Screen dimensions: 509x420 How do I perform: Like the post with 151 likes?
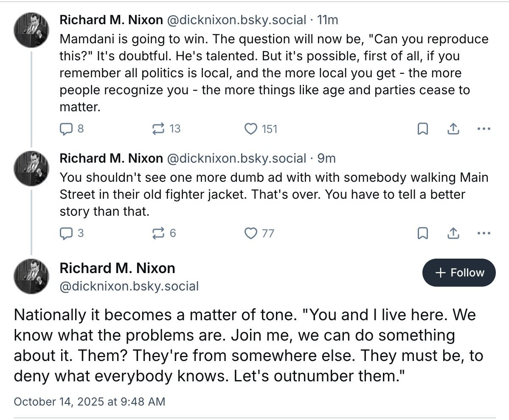pos(251,129)
